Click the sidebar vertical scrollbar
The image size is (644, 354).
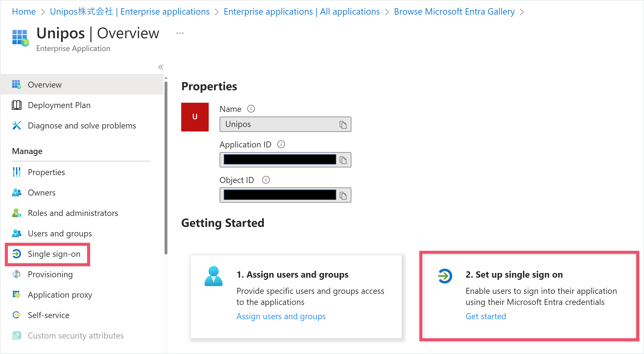[166, 168]
